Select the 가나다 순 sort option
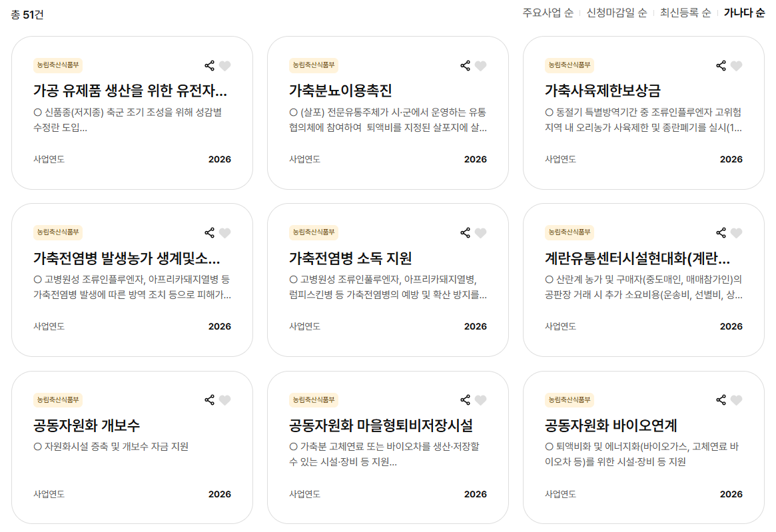The image size is (776, 532). (744, 13)
